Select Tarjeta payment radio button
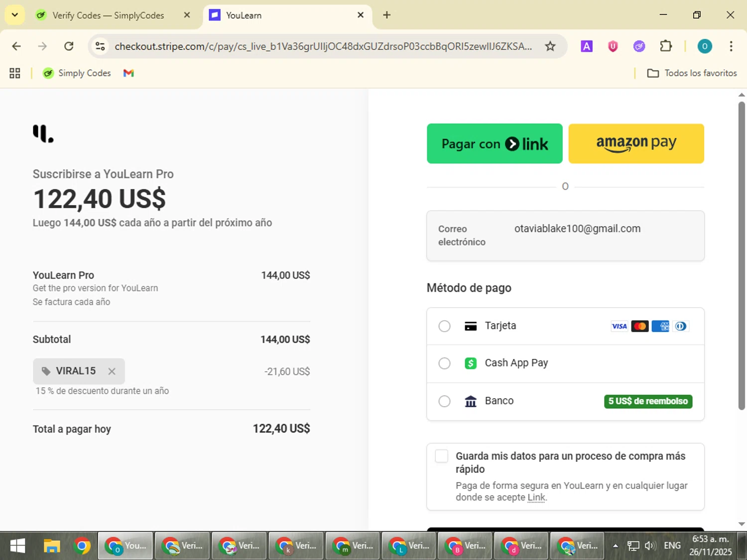Image resolution: width=747 pixels, height=560 pixels. (x=444, y=326)
